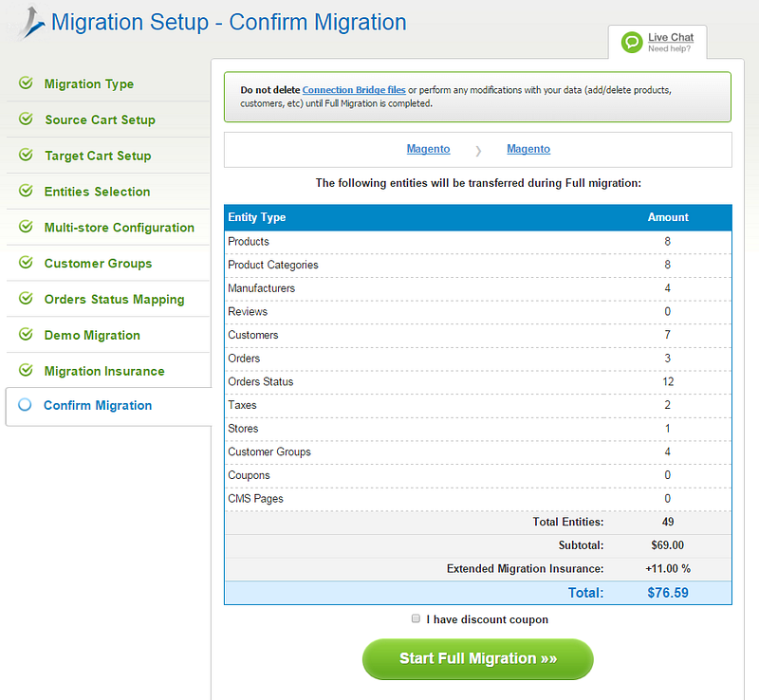Click the Total label in the blue row
The height and width of the screenshot is (700, 759).
coord(585,593)
